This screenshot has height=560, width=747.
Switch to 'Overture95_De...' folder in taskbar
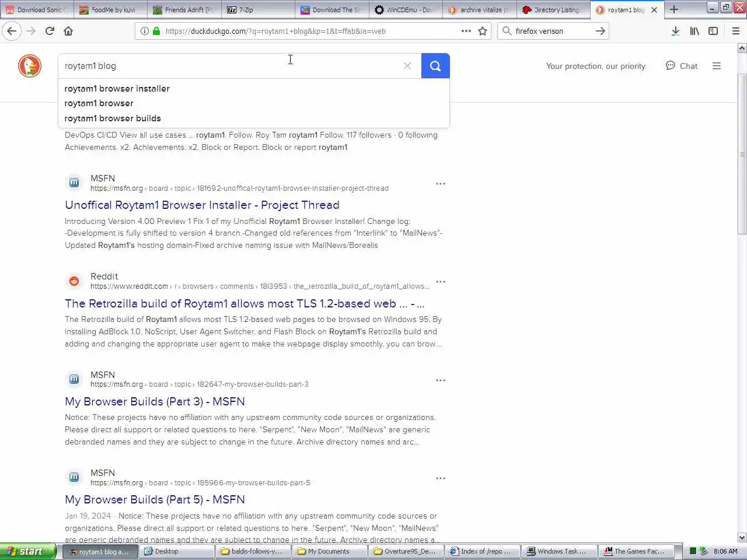(x=407, y=551)
